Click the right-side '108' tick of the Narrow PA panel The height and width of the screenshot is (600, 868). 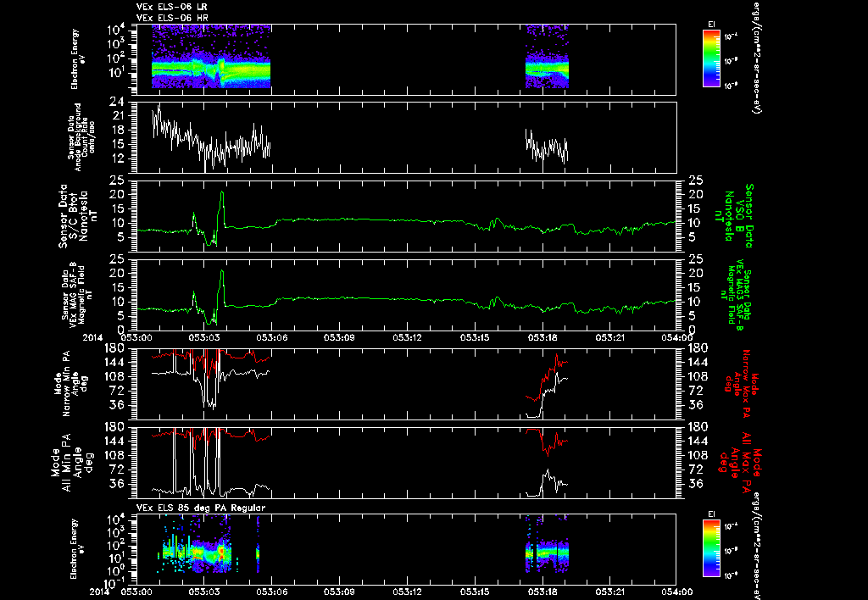pyautogui.click(x=697, y=376)
